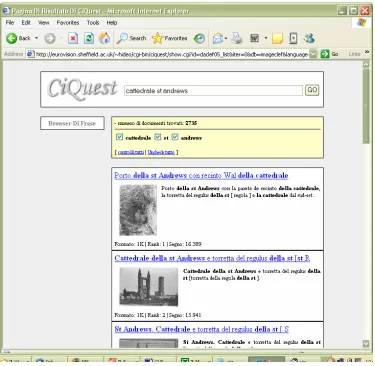375x366 pixels.
Task: Click the Edit page toolbar icon
Action: pos(255,38)
